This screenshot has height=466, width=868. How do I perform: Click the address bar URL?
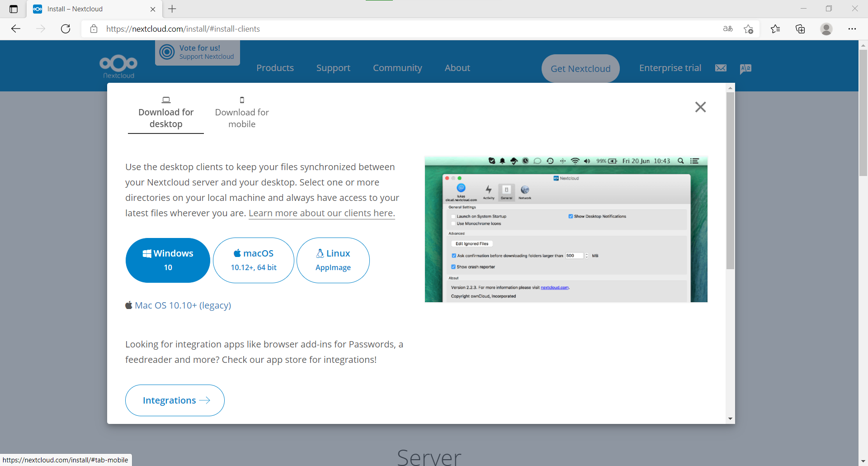point(183,29)
